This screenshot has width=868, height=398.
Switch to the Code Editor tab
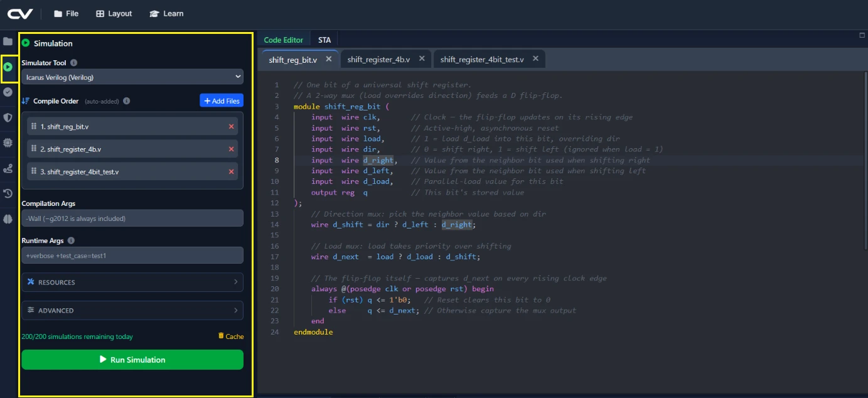pos(283,40)
